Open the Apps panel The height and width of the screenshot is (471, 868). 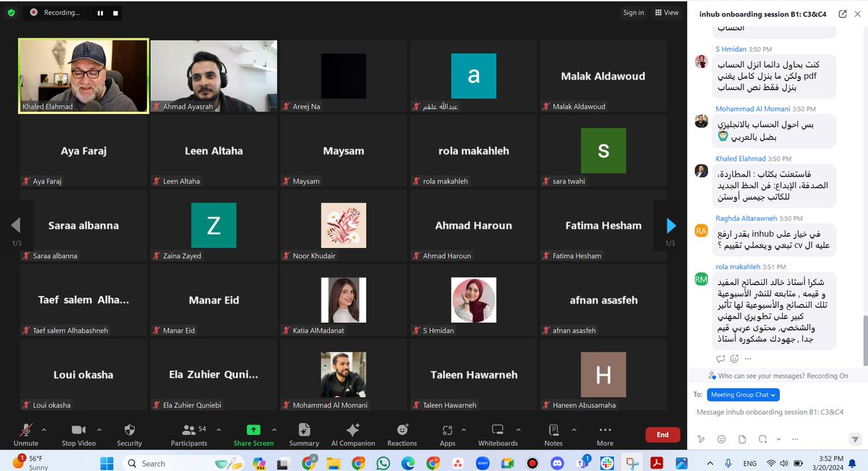click(x=448, y=434)
